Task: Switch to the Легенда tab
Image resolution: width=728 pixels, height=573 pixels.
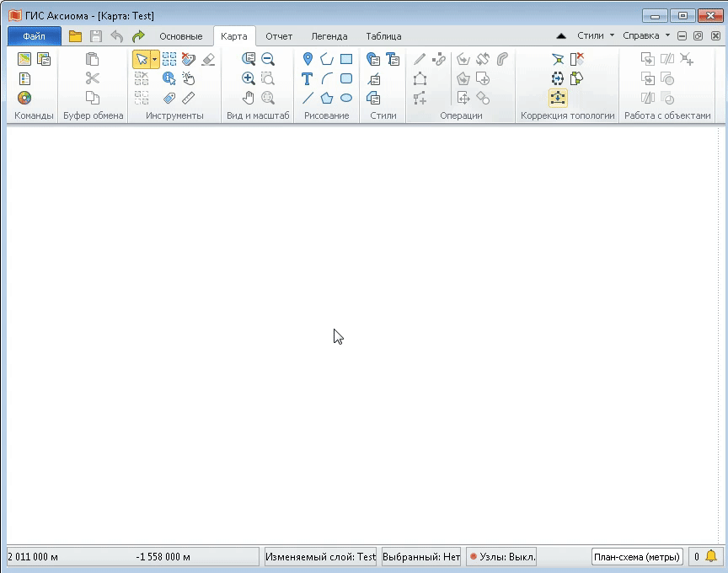Action: point(329,36)
